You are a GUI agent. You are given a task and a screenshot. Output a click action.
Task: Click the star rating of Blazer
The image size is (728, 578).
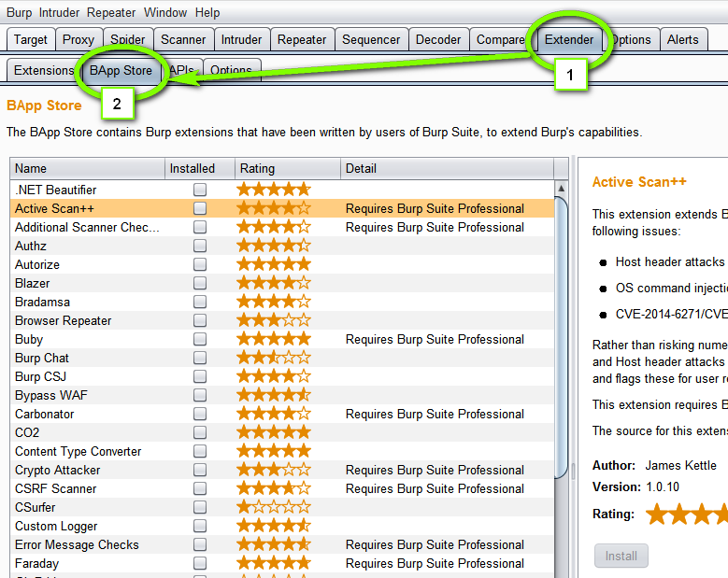(274, 283)
